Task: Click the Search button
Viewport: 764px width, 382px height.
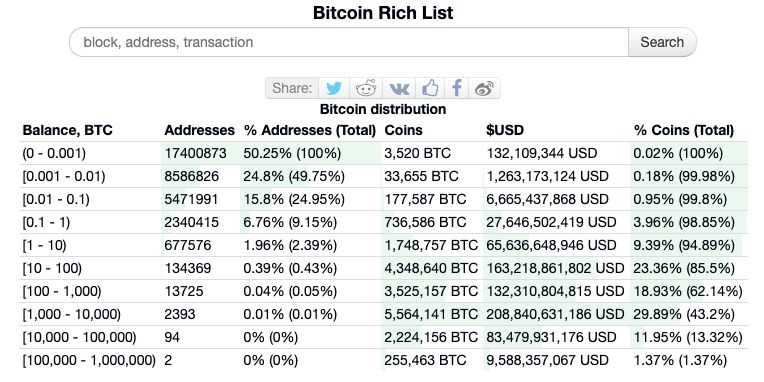Action: pyautogui.click(x=662, y=42)
